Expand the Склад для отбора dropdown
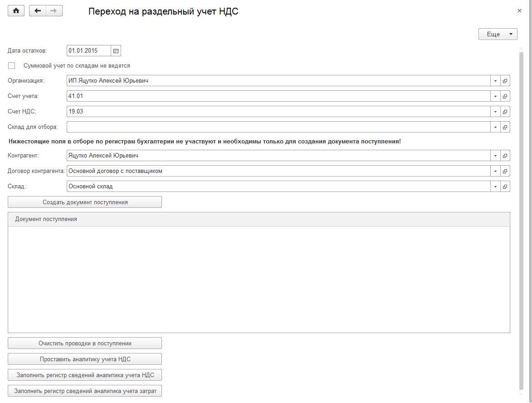The height and width of the screenshot is (403, 532). (x=495, y=127)
